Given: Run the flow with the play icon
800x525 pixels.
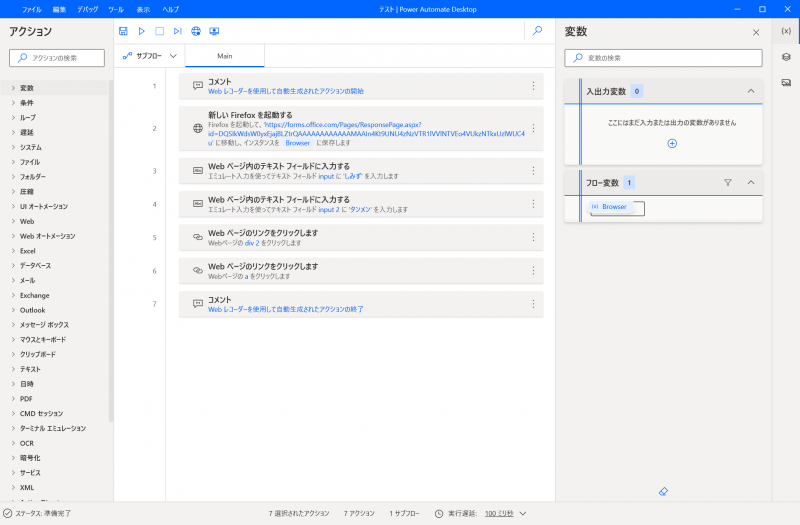Looking at the screenshot, I should click(x=141, y=31).
